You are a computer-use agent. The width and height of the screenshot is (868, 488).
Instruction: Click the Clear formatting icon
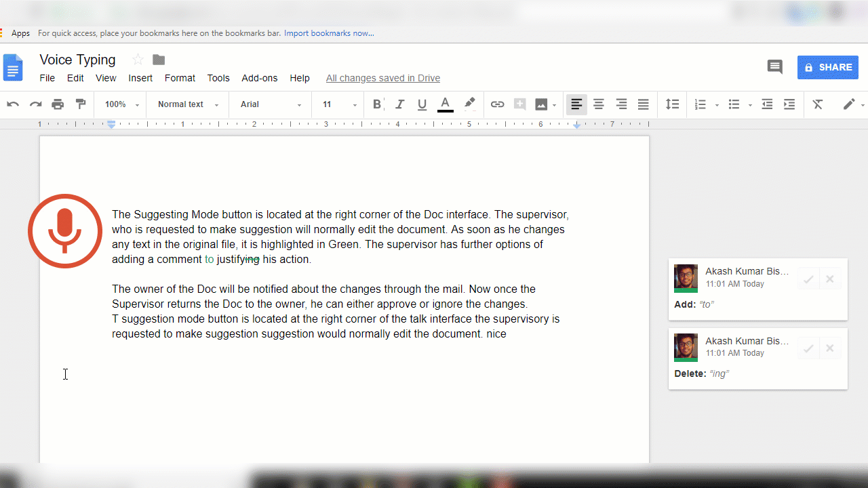[818, 104]
